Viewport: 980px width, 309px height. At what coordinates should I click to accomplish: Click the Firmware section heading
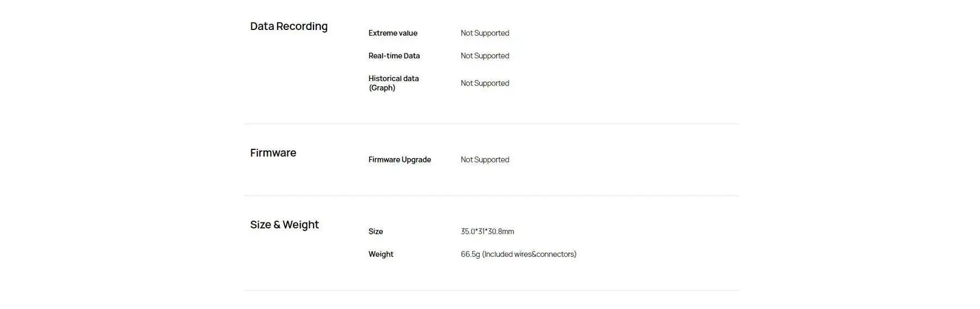coord(273,153)
